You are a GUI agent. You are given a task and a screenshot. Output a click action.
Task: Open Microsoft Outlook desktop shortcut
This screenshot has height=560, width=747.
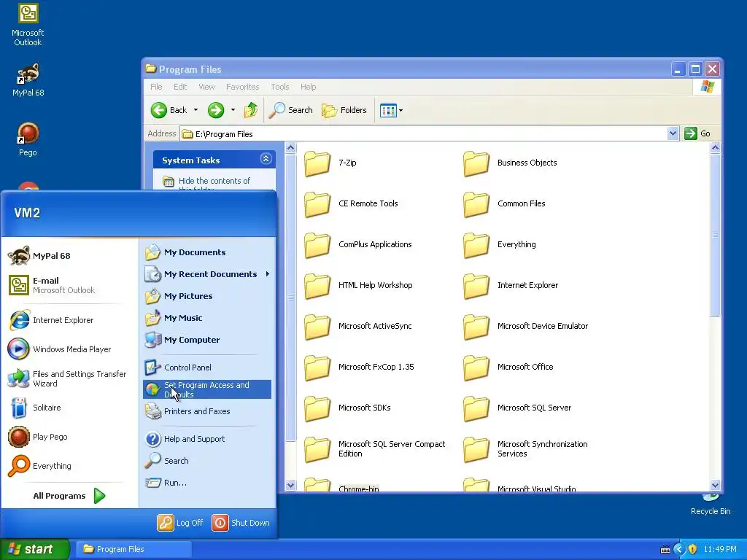click(x=28, y=25)
